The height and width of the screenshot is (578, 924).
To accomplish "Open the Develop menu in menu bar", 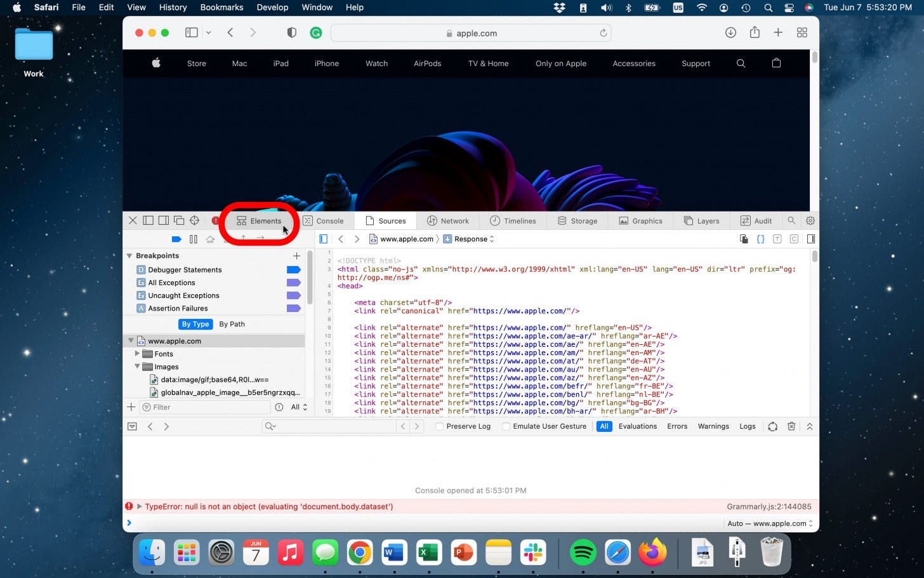I will coord(272,8).
